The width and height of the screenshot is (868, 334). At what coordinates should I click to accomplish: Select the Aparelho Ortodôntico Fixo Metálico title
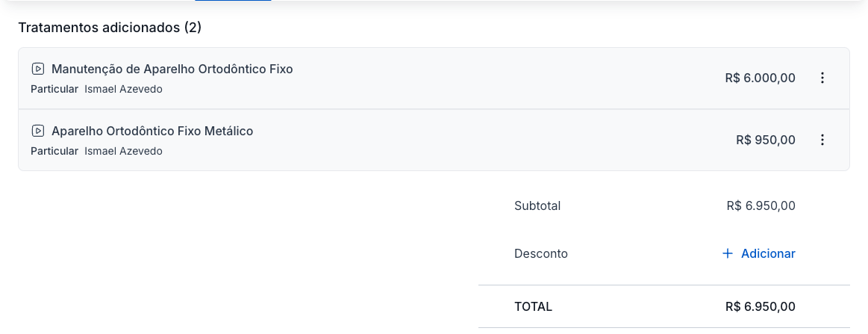click(152, 131)
